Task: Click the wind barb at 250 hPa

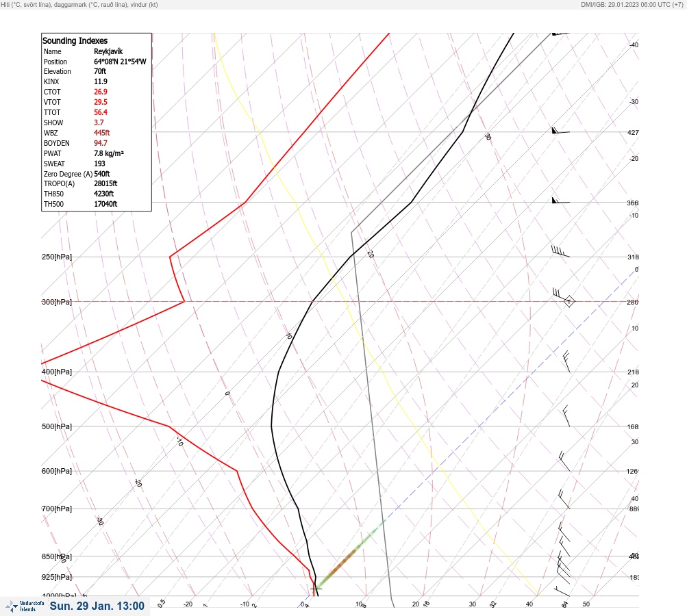Action: [x=560, y=251]
